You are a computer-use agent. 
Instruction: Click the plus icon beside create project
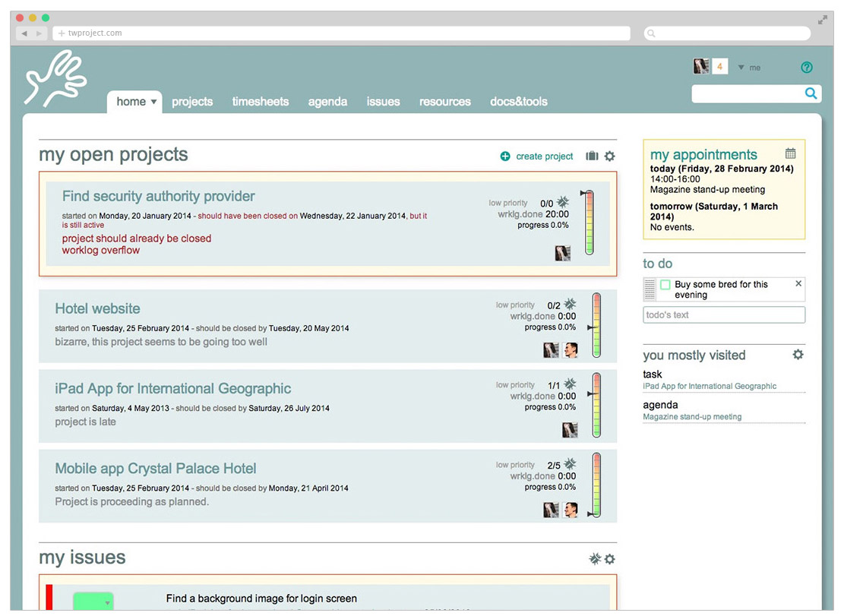[x=505, y=156]
